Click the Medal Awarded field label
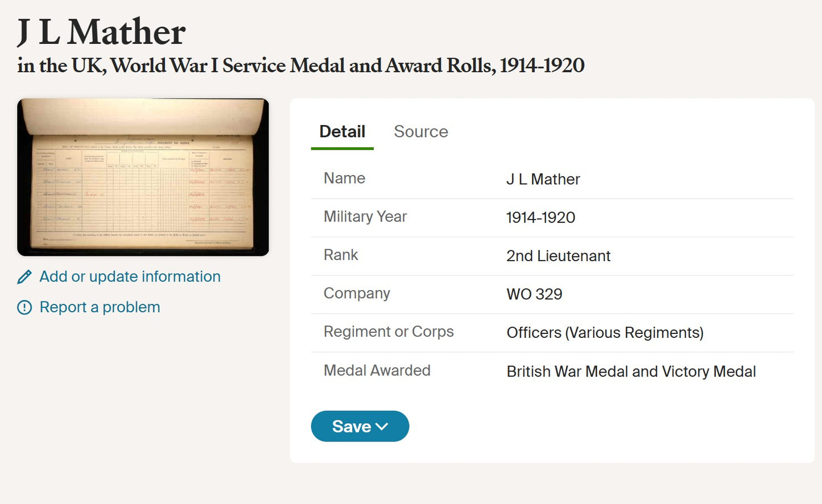This screenshot has width=822, height=504. click(377, 370)
